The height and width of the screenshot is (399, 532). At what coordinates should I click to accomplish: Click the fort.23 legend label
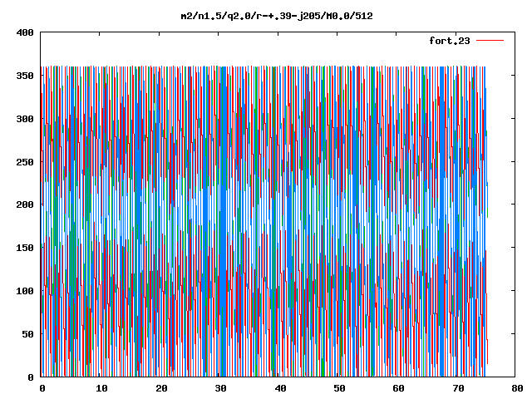tap(450, 41)
